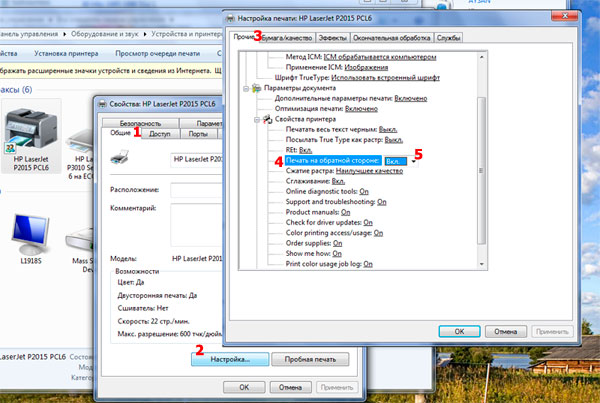
Task: Click the Пробная печать button
Action: point(310,360)
